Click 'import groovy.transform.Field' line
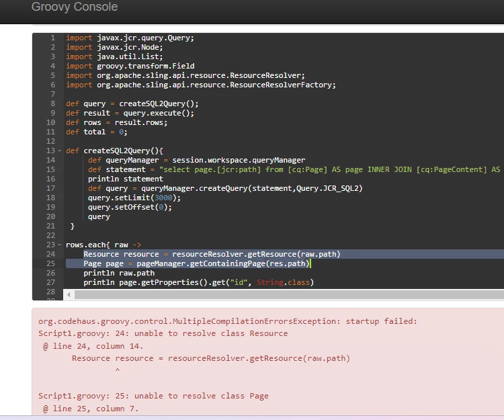Viewport: 504px width, 420px height. tap(130, 67)
